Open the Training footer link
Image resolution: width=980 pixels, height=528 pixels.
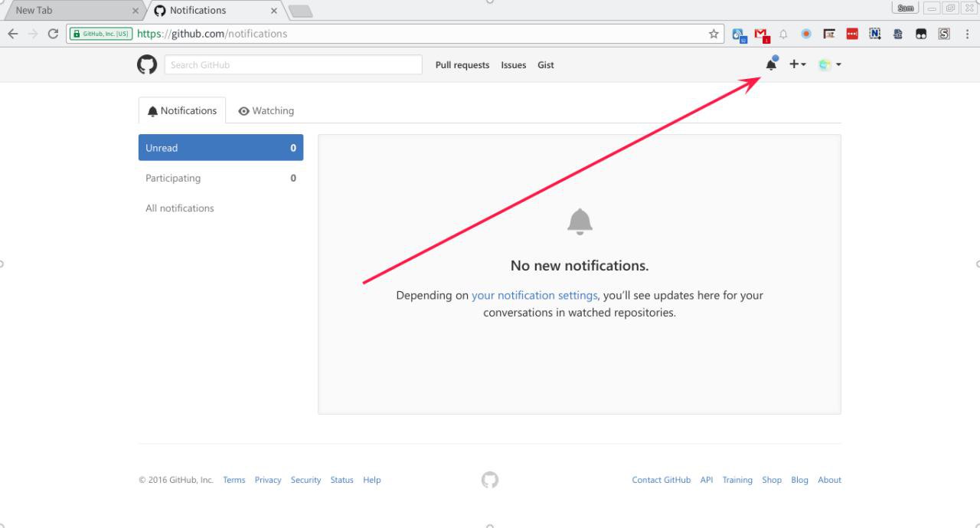tap(737, 480)
